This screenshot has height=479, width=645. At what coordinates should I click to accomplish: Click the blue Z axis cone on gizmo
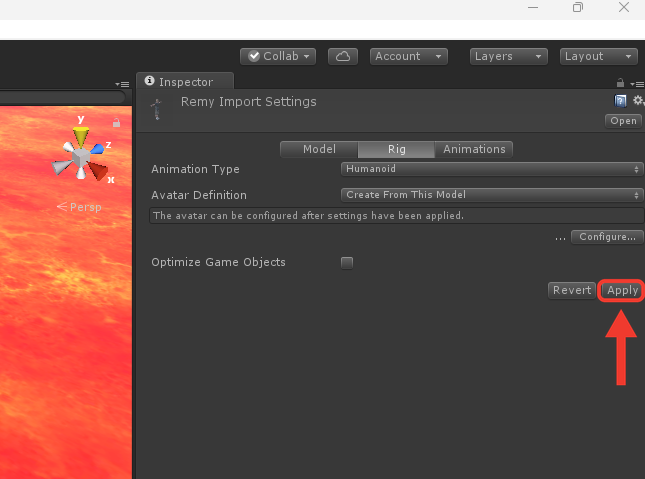97,149
